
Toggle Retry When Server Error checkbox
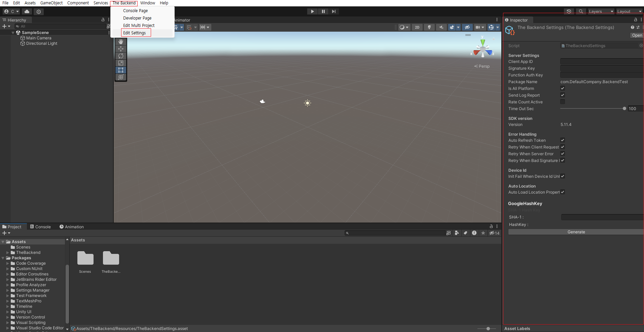point(563,154)
